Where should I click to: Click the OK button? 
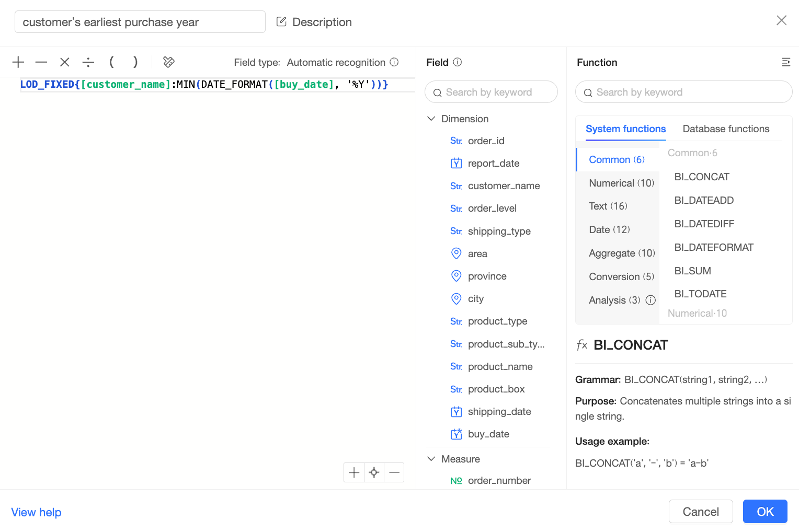click(764, 512)
